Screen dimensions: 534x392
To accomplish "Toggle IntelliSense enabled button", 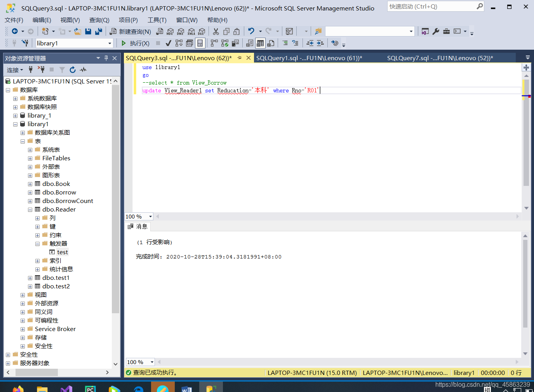I will coord(200,43).
